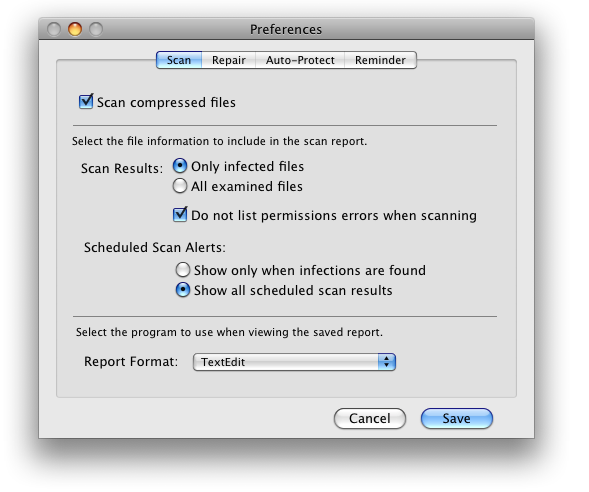Click the Scan Results label
The image size is (589, 492).
pyautogui.click(x=122, y=168)
